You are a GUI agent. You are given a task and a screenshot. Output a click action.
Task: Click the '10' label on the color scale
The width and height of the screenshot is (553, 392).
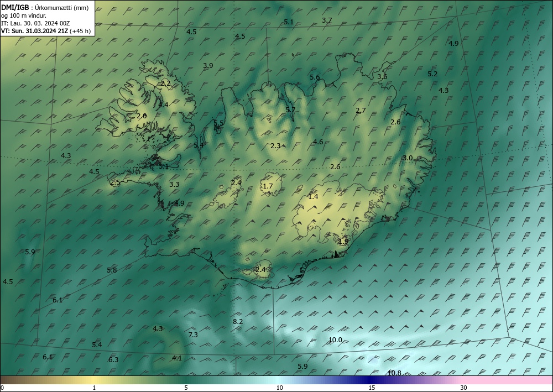coord(279,388)
